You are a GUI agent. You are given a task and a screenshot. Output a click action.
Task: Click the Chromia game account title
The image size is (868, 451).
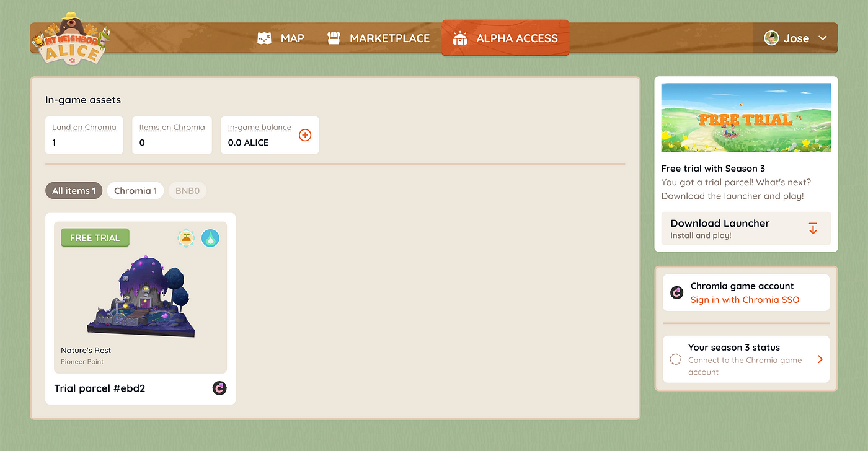pos(742,286)
